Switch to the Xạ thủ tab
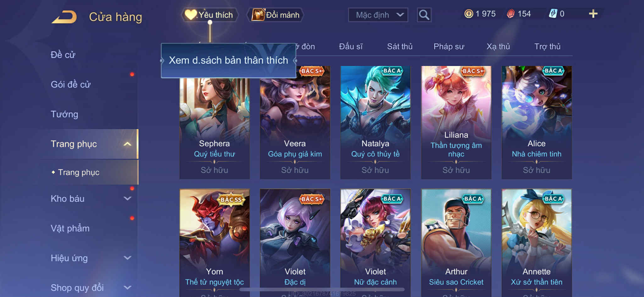The height and width of the screenshot is (297, 644). click(498, 46)
